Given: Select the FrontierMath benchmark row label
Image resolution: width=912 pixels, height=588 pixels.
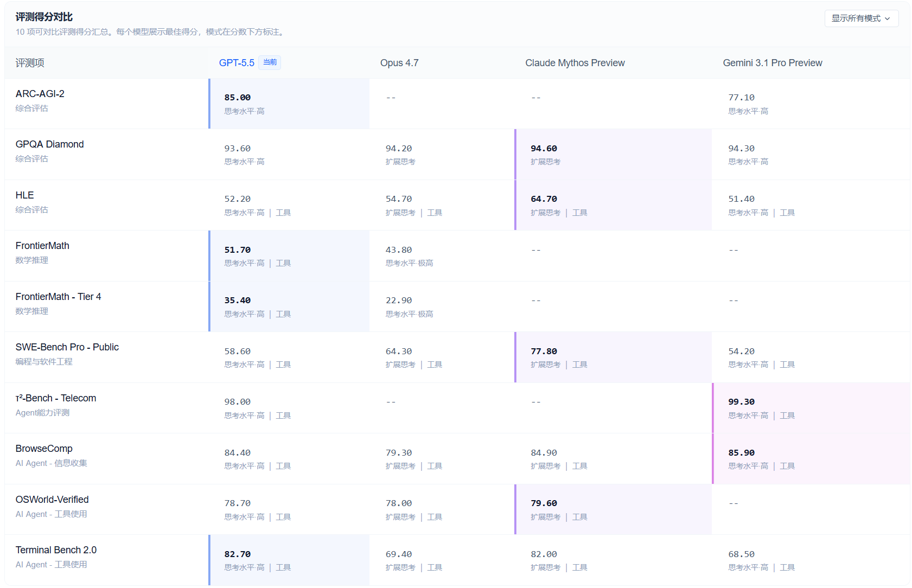Looking at the screenshot, I should (x=42, y=246).
